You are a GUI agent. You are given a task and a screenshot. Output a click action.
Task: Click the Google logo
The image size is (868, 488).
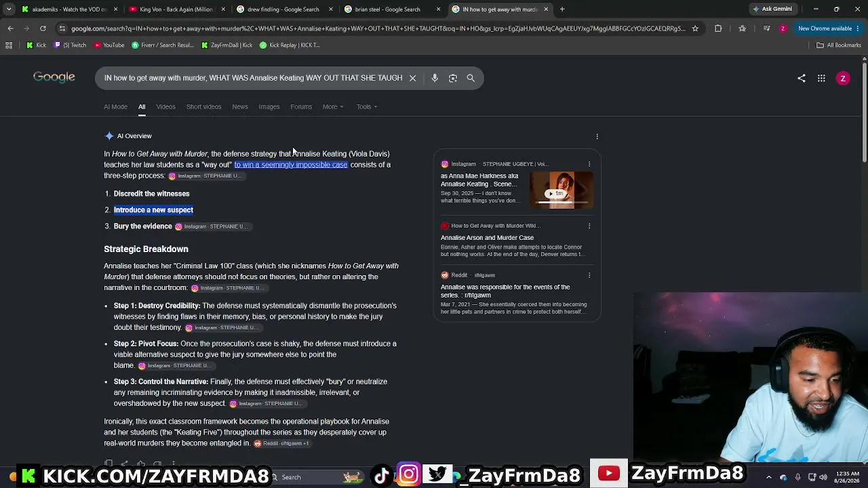click(54, 77)
